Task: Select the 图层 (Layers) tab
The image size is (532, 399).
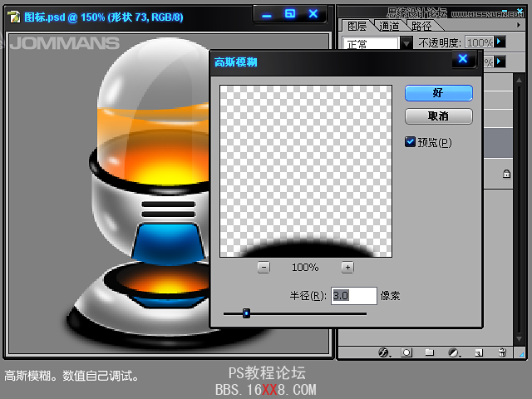Action: pos(357,26)
